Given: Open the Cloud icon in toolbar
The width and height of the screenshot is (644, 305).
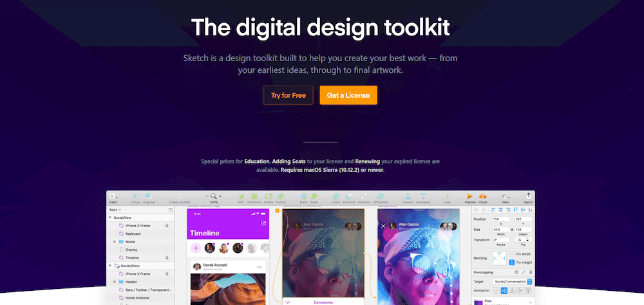Looking at the screenshot, I should (482, 196).
